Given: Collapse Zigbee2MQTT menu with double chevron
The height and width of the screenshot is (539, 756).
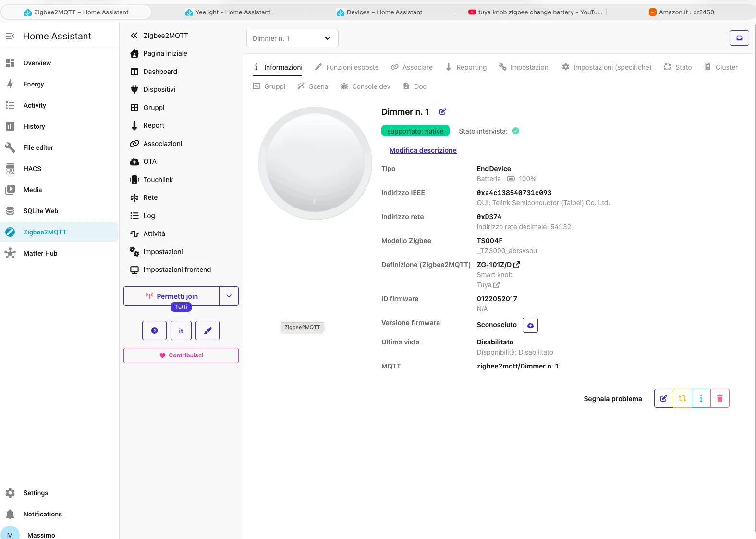Looking at the screenshot, I should click(x=134, y=36).
